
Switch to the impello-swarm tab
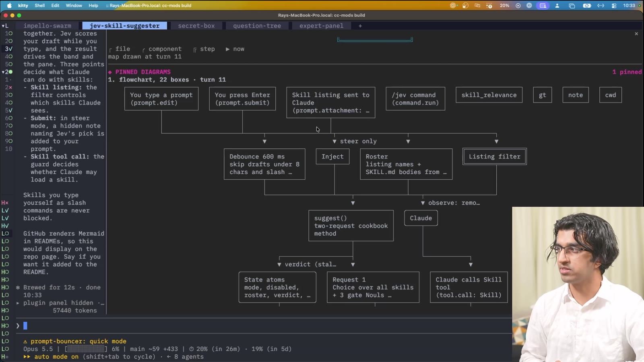point(47,26)
